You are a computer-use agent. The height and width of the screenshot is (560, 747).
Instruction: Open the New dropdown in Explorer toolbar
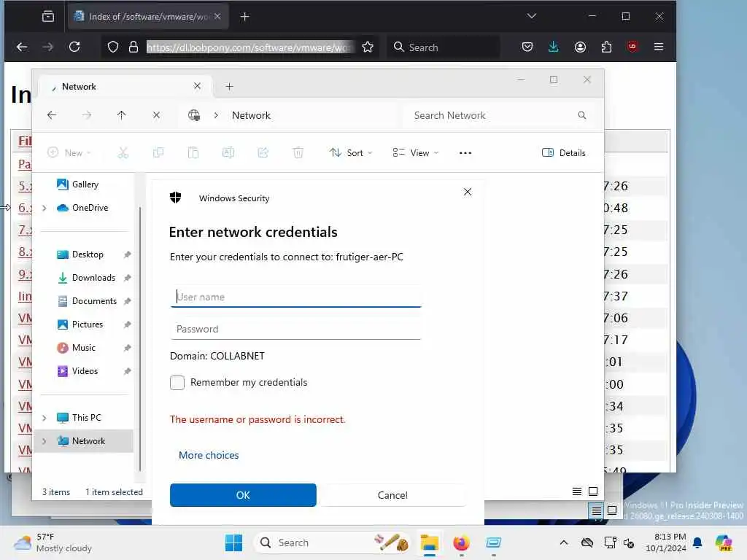[69, 152]
